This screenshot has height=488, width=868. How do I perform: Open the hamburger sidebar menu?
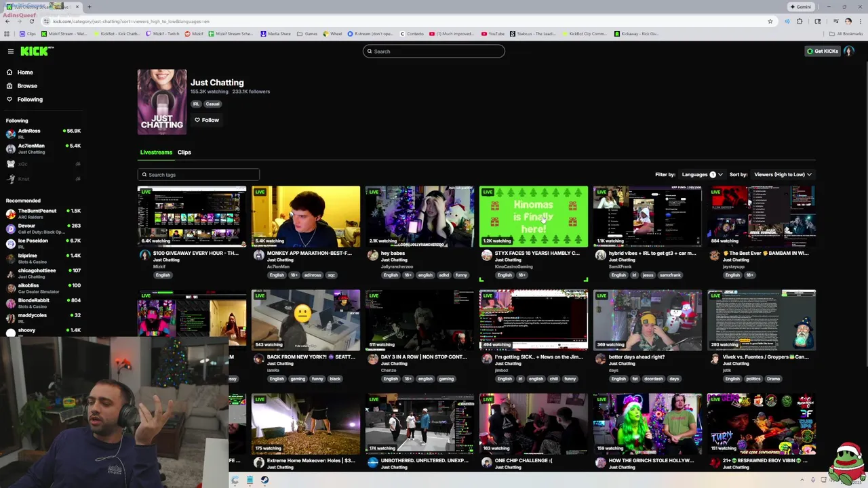click(10, 51)
